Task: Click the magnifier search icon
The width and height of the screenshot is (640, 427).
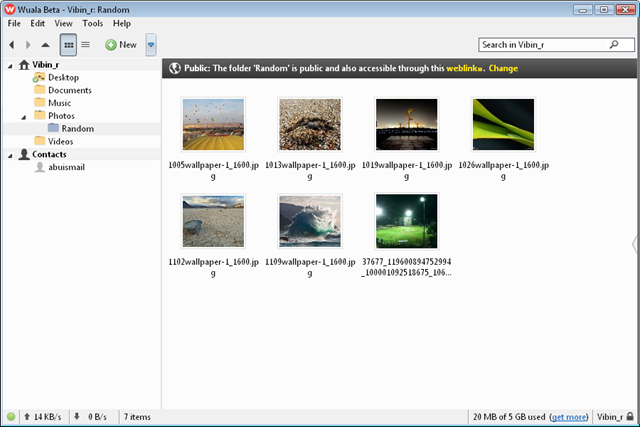Action: [x=614, y=44]
